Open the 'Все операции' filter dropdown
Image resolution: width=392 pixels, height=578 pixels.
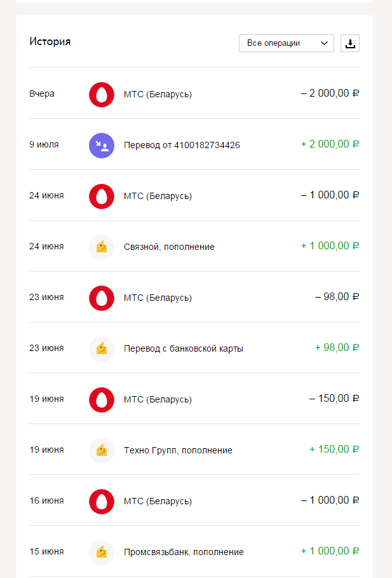click(x=286, y=43)
